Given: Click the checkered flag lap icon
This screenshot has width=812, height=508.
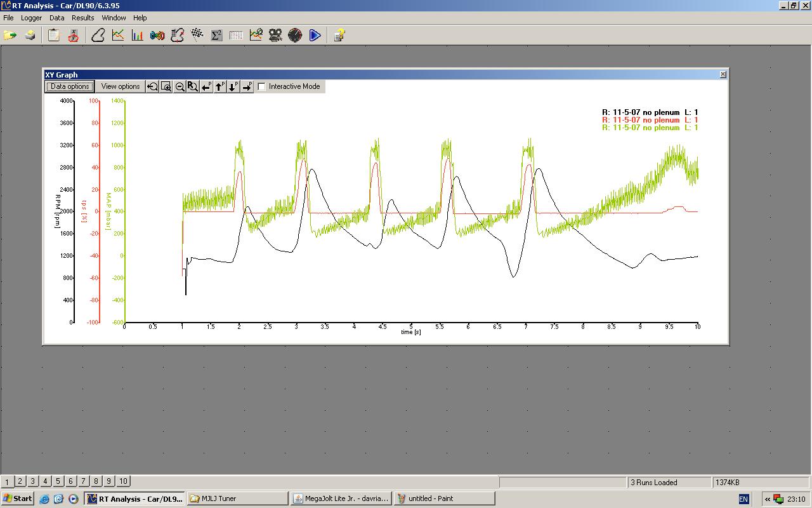Looking at the screenshot, I should [197, 36].
